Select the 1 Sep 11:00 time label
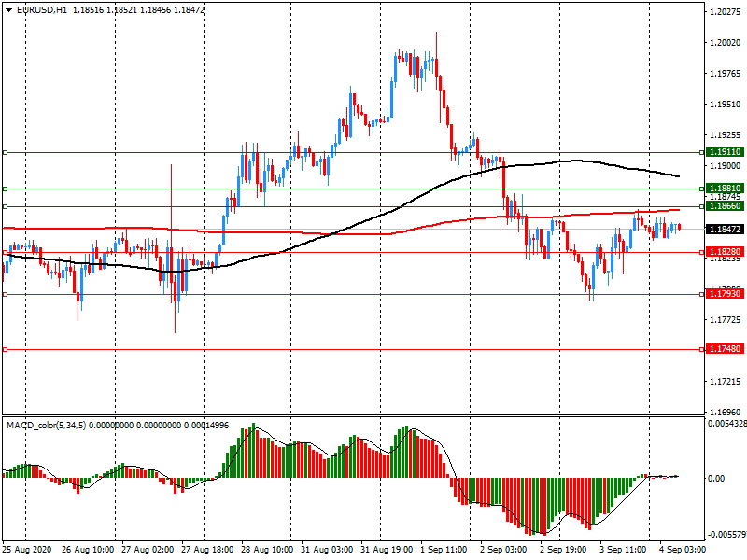Screen dimensions: 747x560 (441, 549)
